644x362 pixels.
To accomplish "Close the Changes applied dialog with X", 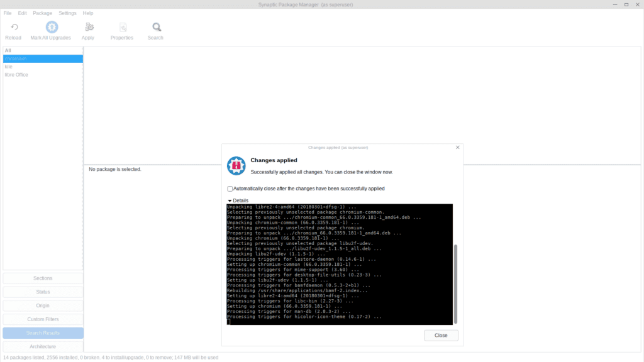I will click(x=458, y=147).
